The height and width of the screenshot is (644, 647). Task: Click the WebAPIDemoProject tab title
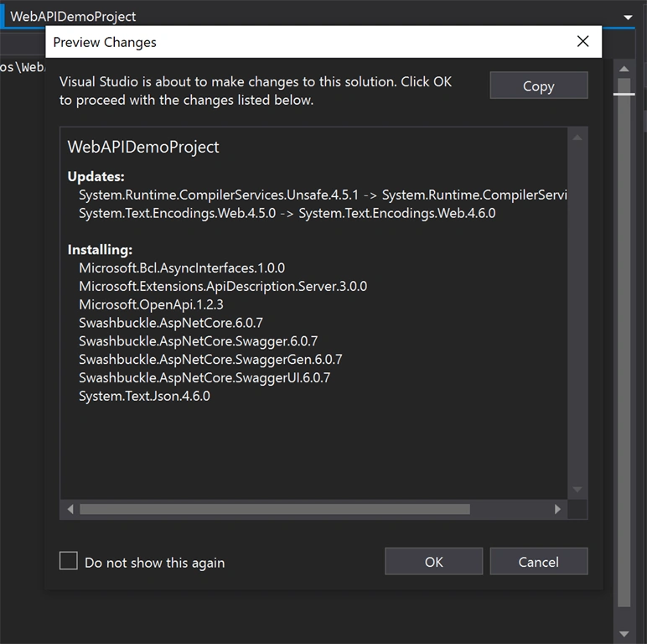(x=73, y=17)
